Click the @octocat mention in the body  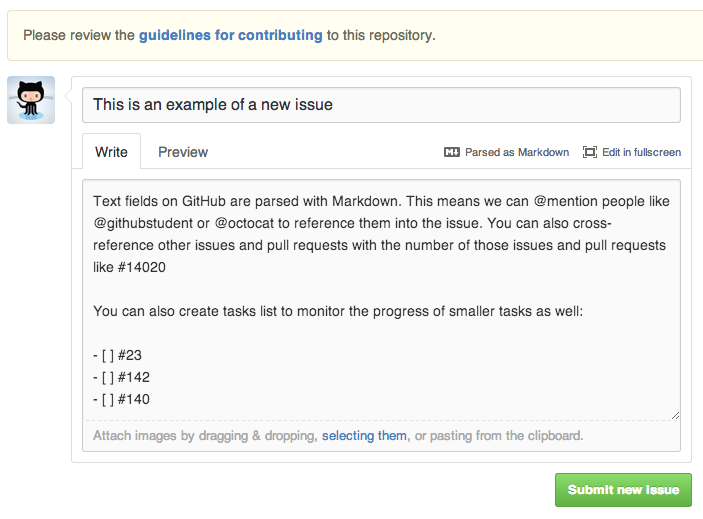[244, 223]
